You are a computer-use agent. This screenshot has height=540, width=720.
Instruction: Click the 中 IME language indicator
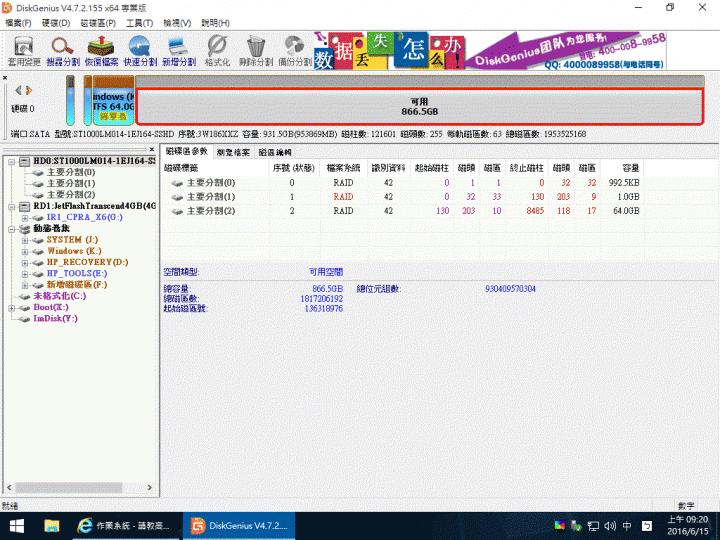tap(627, 526)
